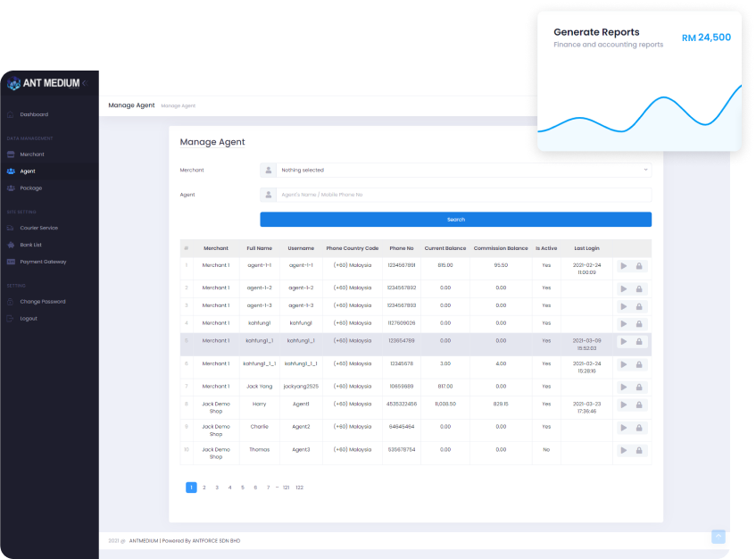Image resolution: width=756 pixels, height=559 pixels.
Task: Click the lock icon for Jack Yang row
Action: click(x=639, y=388)
